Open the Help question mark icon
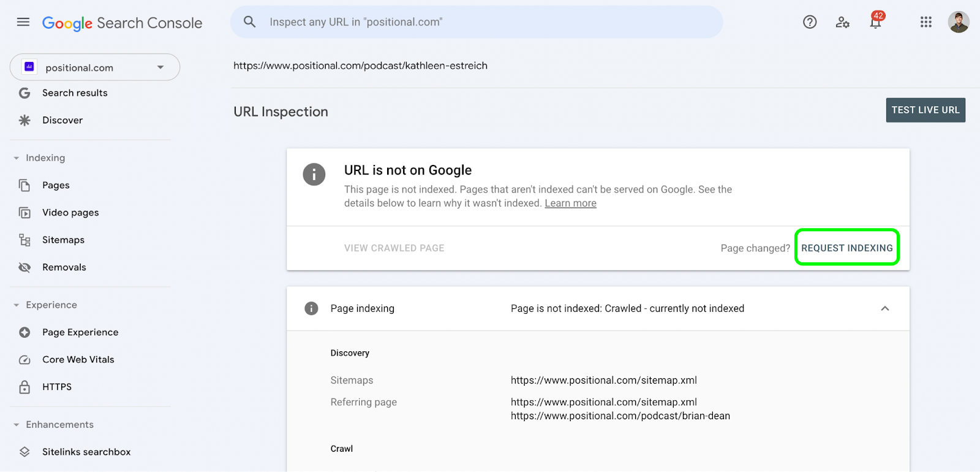Screen dimensions: 980x472 (x=810, y=22)
